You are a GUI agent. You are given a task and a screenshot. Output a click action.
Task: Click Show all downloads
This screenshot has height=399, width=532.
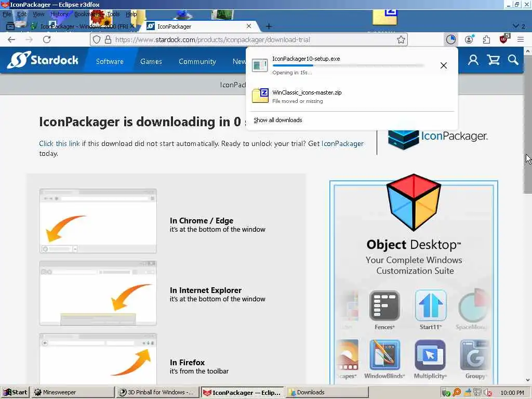(x=277, y=120)
